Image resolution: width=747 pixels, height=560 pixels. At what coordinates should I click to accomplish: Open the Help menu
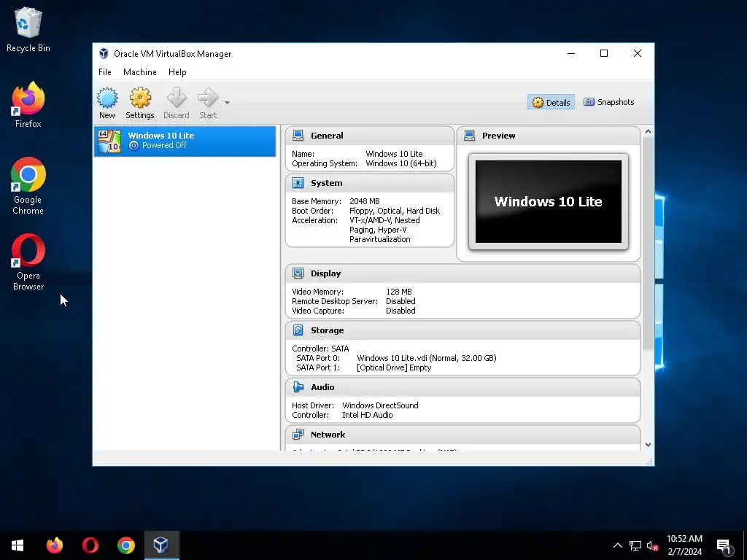tap(177, 72)
